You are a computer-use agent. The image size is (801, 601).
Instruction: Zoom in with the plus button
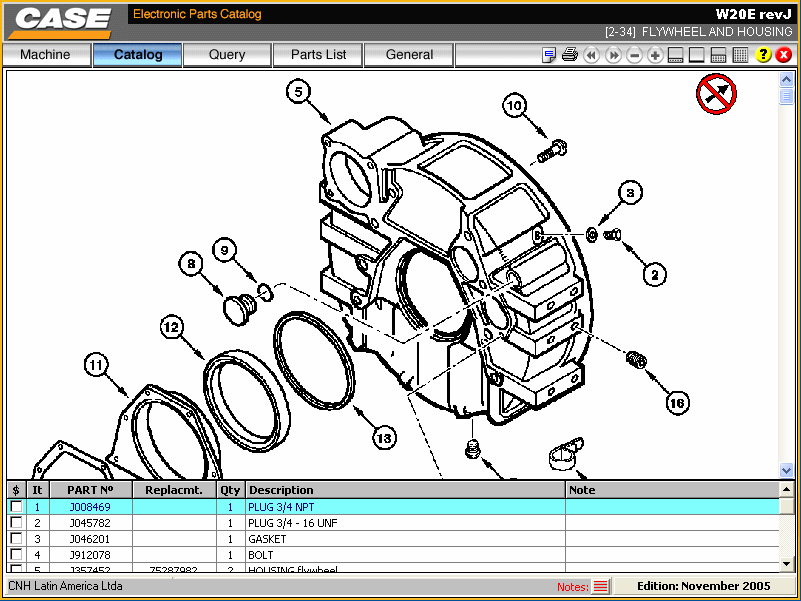coord(655,55)
